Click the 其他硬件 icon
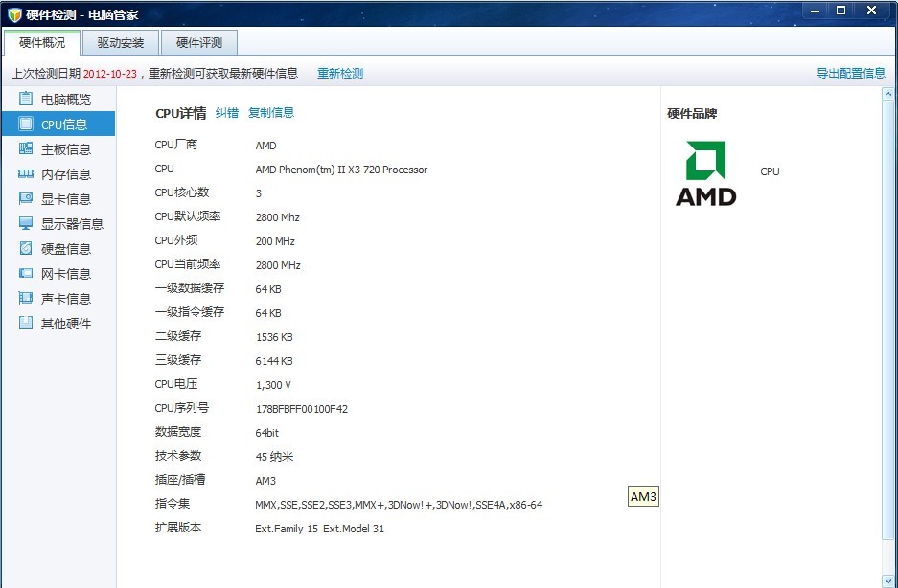 tap(26, 323)
